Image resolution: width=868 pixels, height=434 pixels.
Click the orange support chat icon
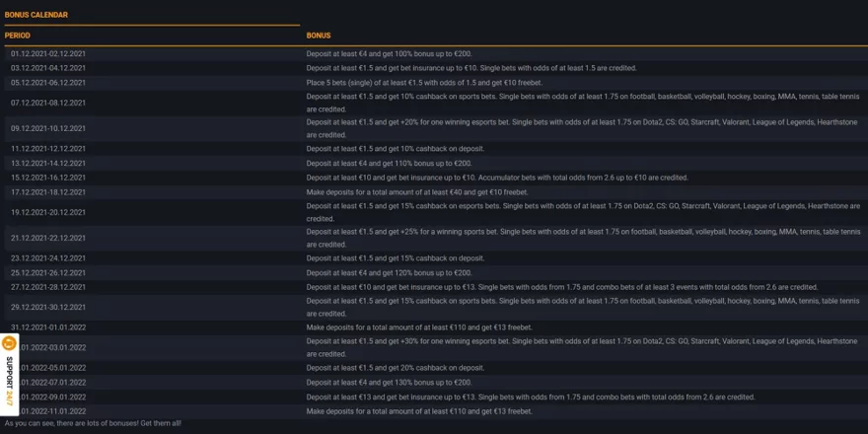[9, 344]
